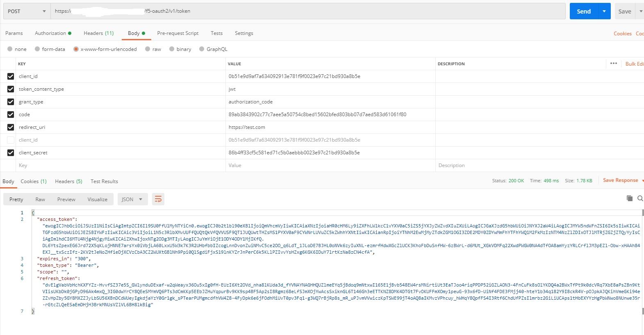Open the Pre-request Script tab
The width and height of the screenshot is (644, 335).
pos(177,33)
